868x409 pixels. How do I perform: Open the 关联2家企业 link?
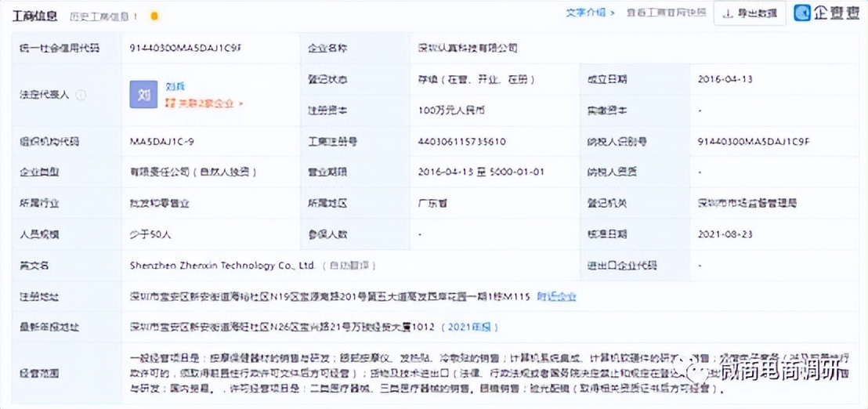click(x=204, y=103)
